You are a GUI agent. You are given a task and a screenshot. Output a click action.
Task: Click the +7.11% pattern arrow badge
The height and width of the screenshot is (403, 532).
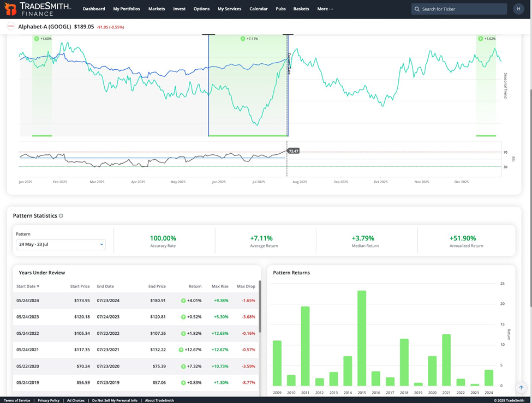click(243, 39)
